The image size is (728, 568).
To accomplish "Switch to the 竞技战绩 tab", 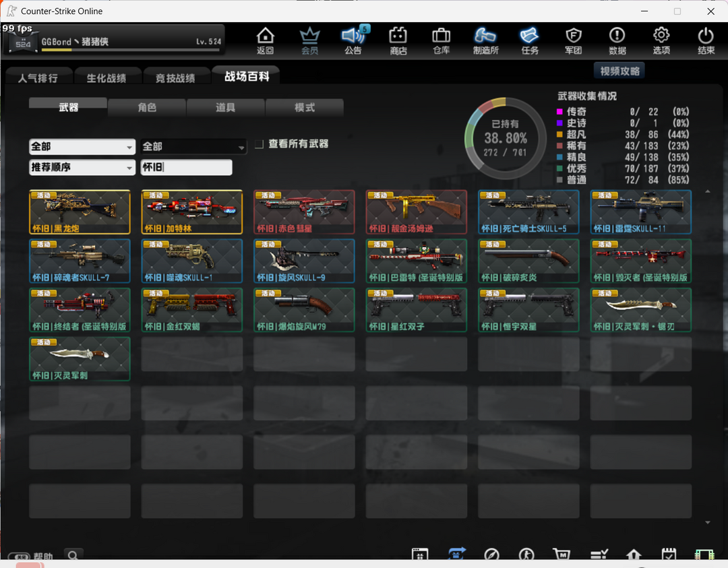I will click(175, 77).
